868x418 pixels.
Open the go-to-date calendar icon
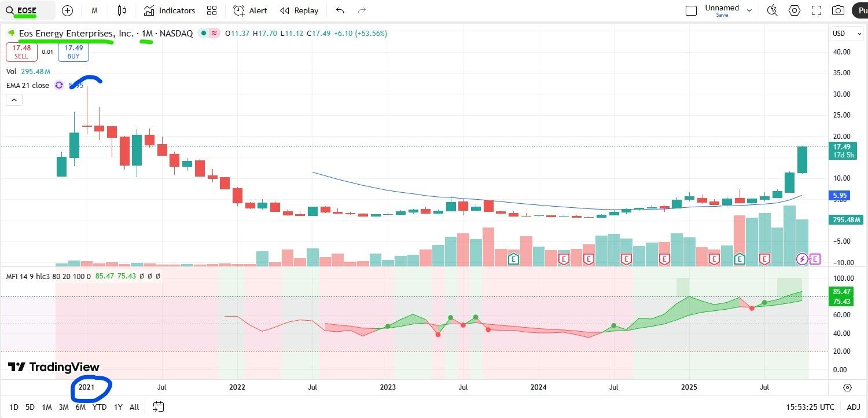coord(159,407)
